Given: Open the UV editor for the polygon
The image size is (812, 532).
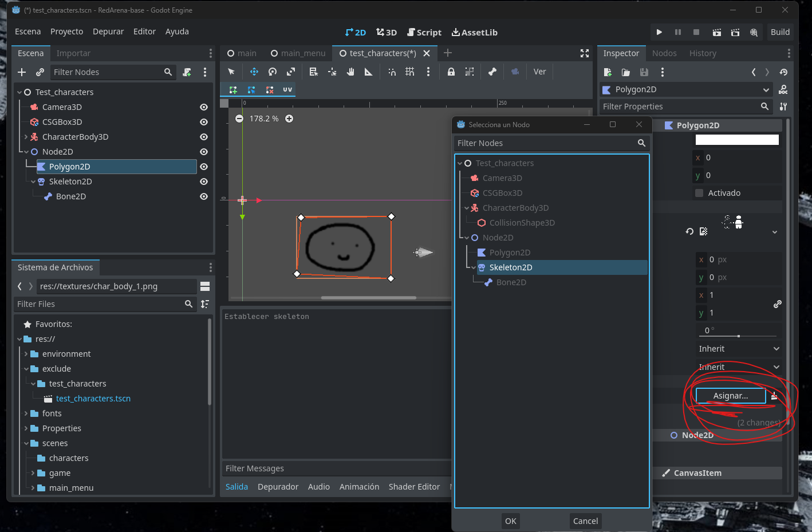Looking at the screenshot, I should [x=287, y=89].
